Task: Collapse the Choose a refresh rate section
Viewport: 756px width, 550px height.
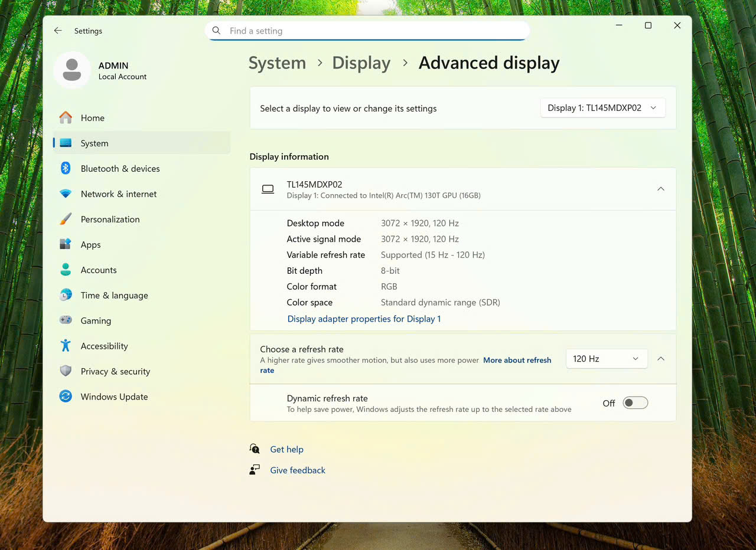Action: [x=661, y=359]
